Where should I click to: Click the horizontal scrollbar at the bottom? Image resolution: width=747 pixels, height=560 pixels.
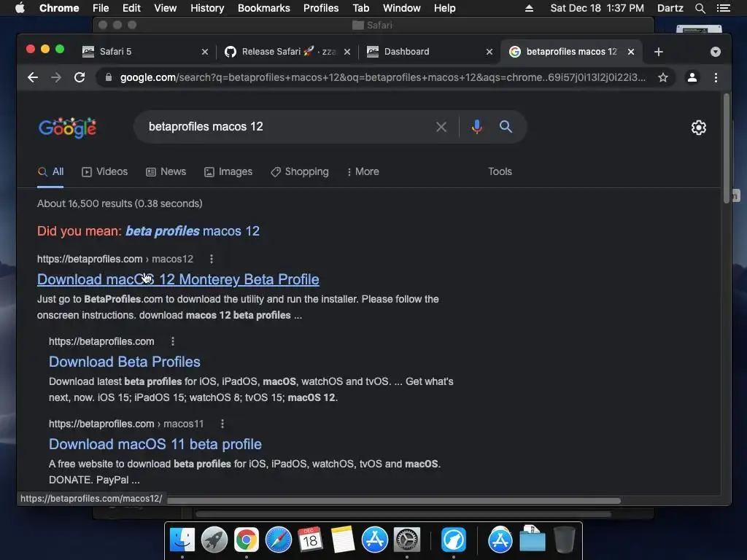393,500
